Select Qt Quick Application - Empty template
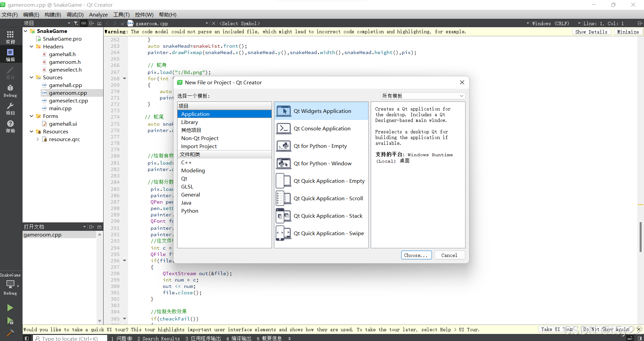This screenshot has width=644, height=341. click(x=321, y=181)
